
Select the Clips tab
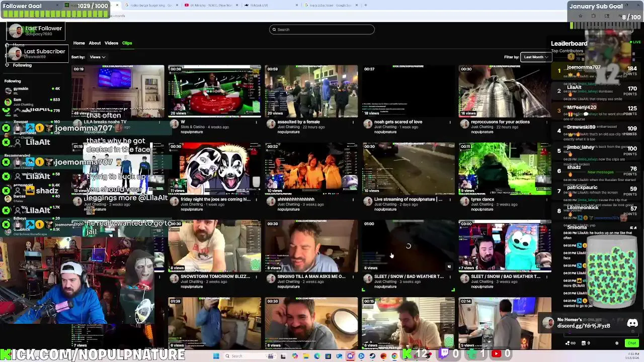[127, 43]
